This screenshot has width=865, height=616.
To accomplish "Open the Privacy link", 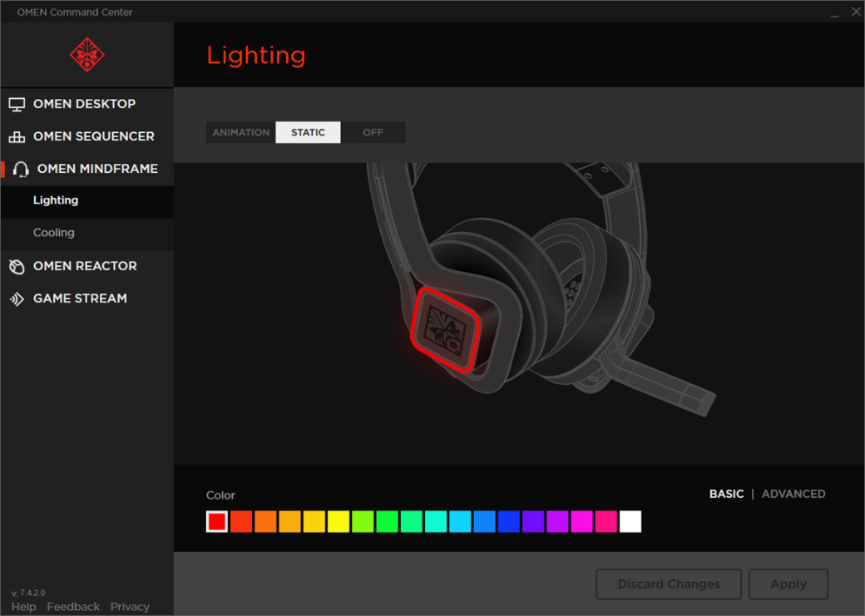I will [x=130, y=607].
